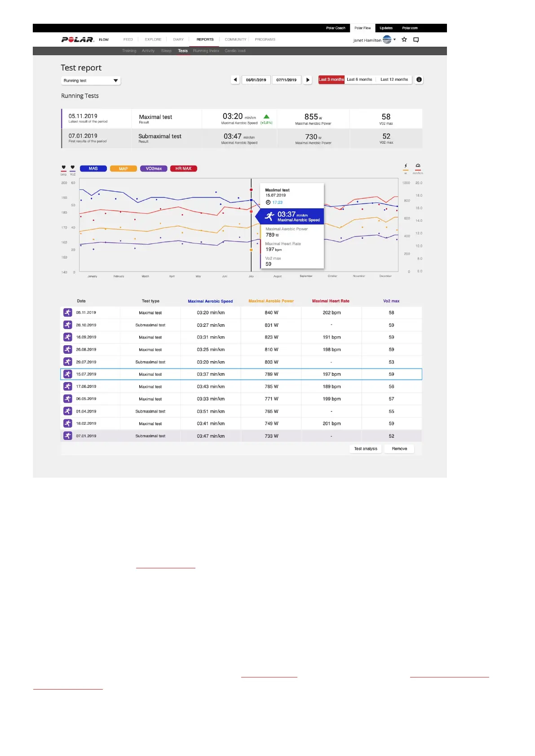535x756 pixels.
Task: Click running icon for the 15.07.2019 row
Action: [68, 374]
